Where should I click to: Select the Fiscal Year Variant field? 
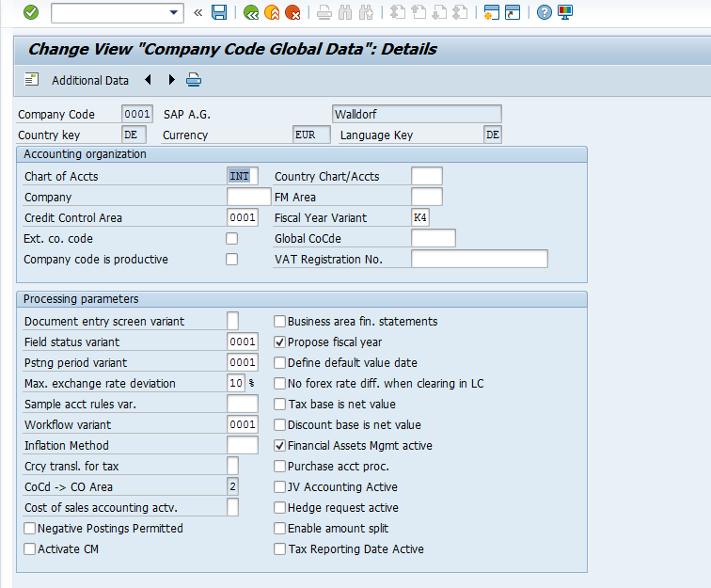point(420,217)
